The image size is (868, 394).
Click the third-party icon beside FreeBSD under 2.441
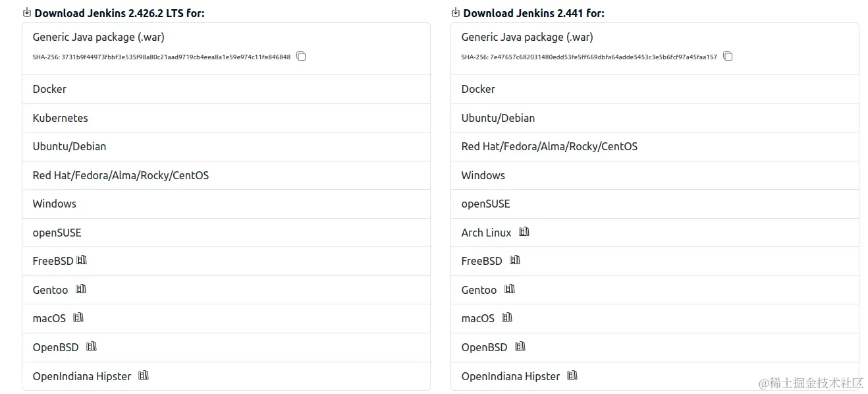pyautogui.click(x=515, y=260)
